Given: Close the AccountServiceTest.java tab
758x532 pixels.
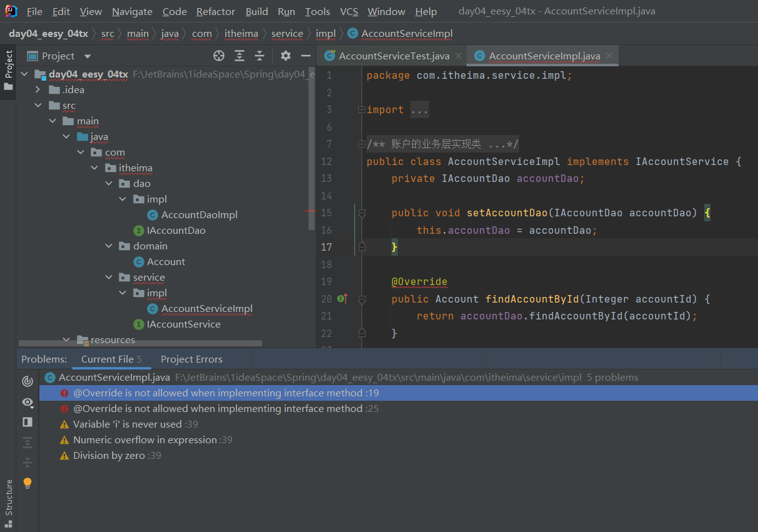Looking at the screenshot, I should [458, 56].
